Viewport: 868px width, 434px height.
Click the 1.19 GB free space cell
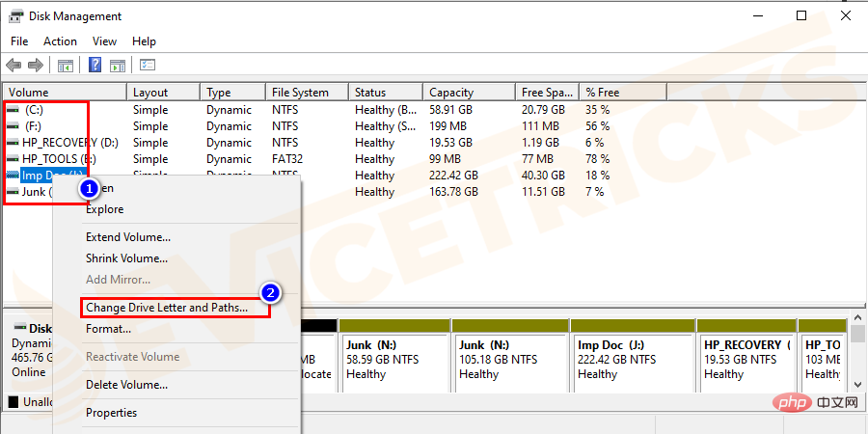pos(540,143)
